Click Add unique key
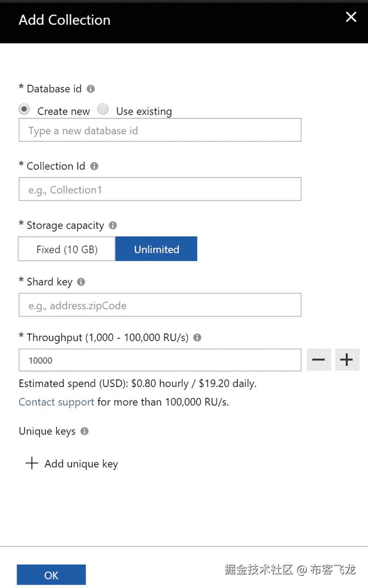Screen dimensions: 368x588 tap(71, 464)
